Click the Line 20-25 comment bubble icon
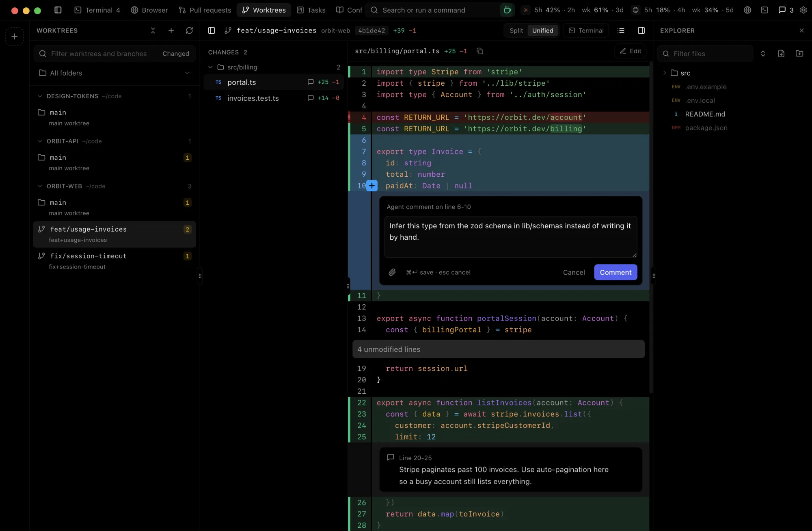 point(391,457)
